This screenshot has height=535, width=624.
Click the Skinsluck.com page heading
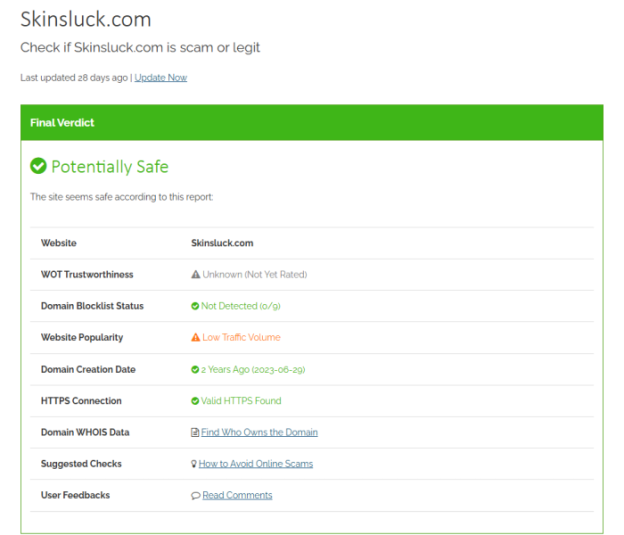point(86,20)
